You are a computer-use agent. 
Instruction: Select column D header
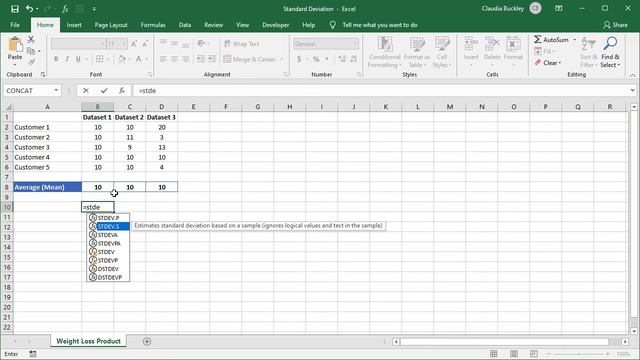coord(162,107)
